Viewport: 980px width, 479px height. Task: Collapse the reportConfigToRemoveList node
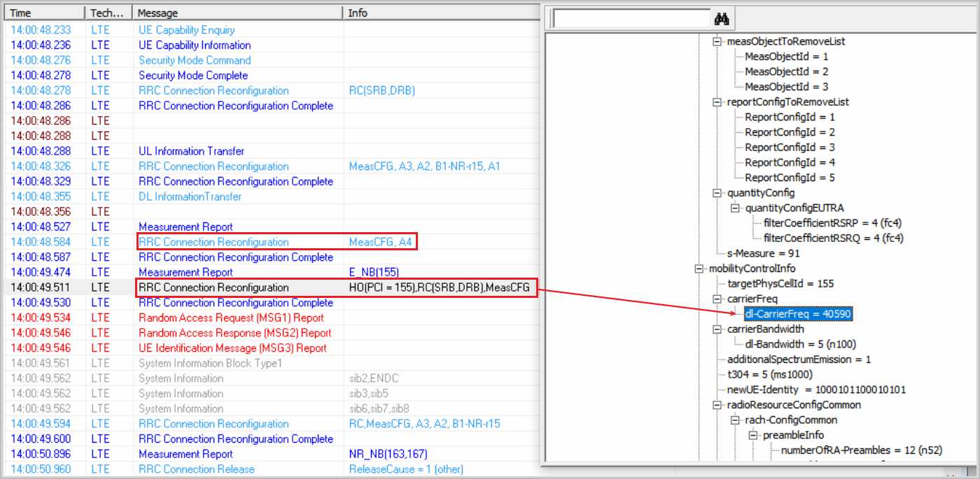point(717,102)
